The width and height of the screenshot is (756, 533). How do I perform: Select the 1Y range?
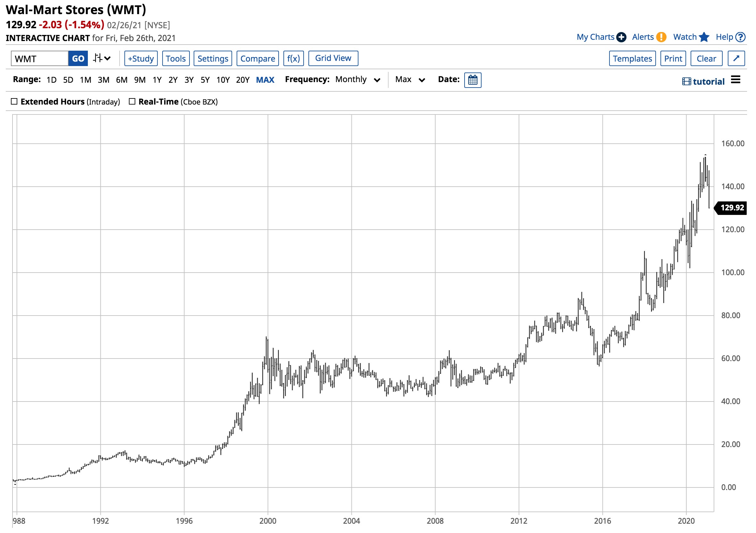tap(157, 80)
